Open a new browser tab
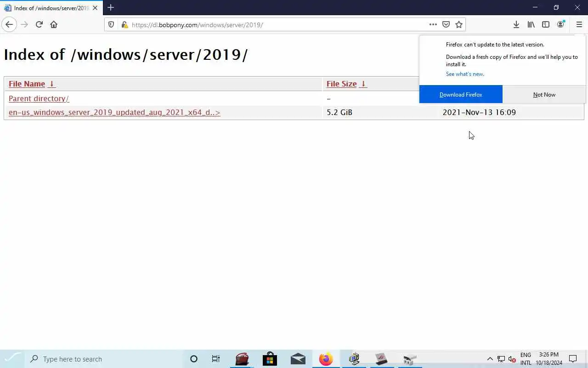This screenshot has width=588, height=368. pos(111,7)
